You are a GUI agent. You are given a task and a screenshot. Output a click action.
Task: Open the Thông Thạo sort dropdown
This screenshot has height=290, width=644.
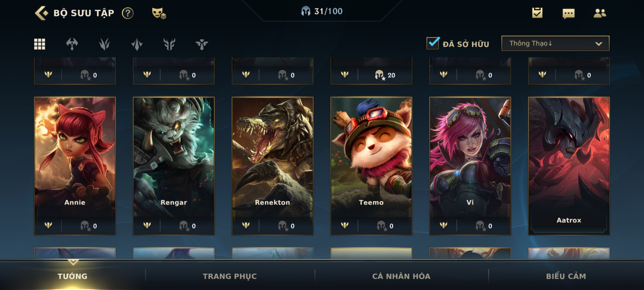pyautogui.click(x=555, y=43)
